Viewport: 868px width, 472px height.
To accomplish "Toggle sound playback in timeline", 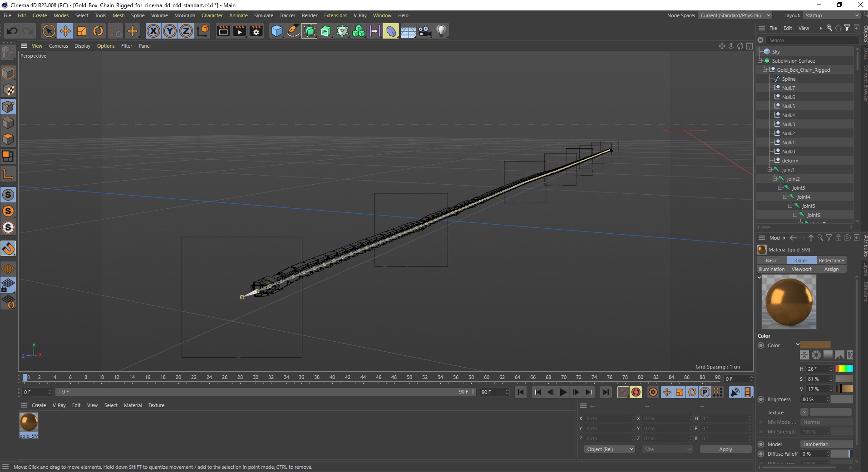I will pos(735,392).
